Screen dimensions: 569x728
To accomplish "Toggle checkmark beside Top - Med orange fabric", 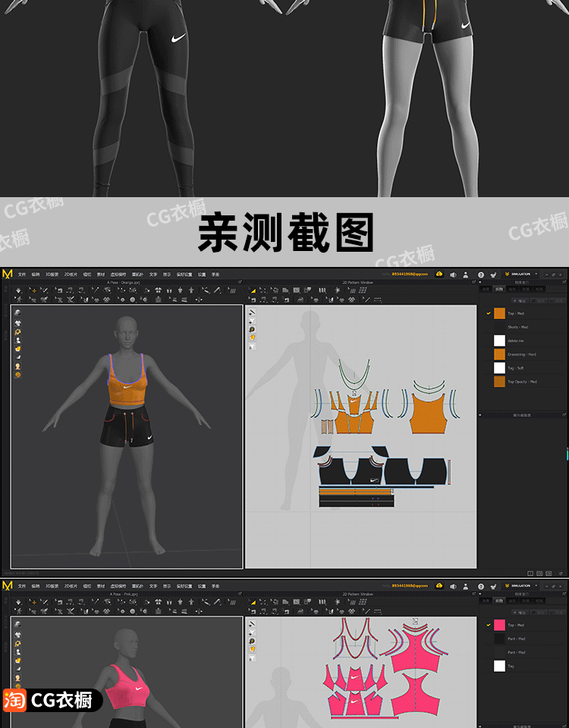I will 489,313.
